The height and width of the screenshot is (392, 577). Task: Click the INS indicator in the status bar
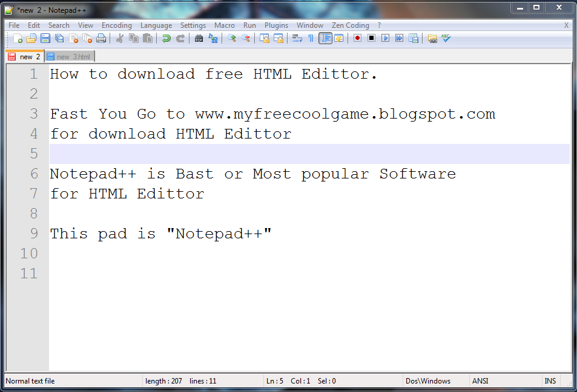[550, 381]
